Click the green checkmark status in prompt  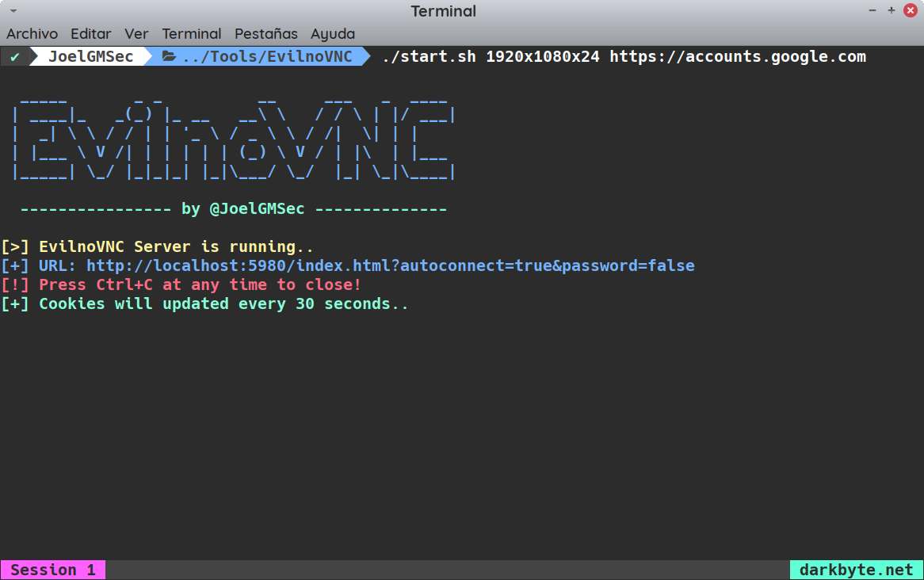click(15, 56)
